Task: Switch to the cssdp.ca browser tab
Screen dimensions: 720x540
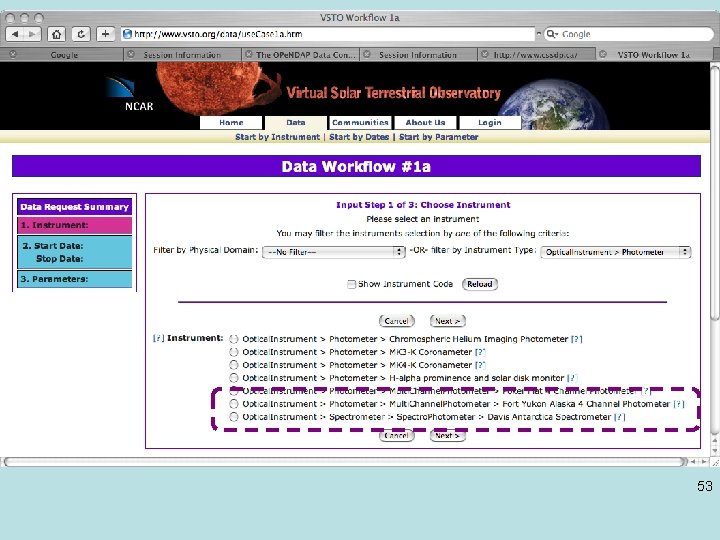Action: (x=536, y=55)
